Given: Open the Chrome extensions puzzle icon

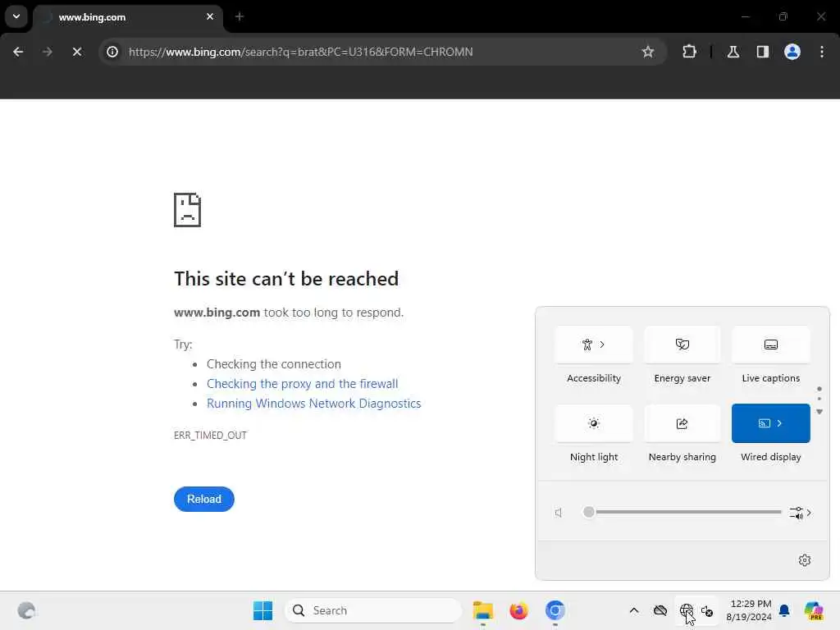Looking at the screenshot, I should click(689, 52).
